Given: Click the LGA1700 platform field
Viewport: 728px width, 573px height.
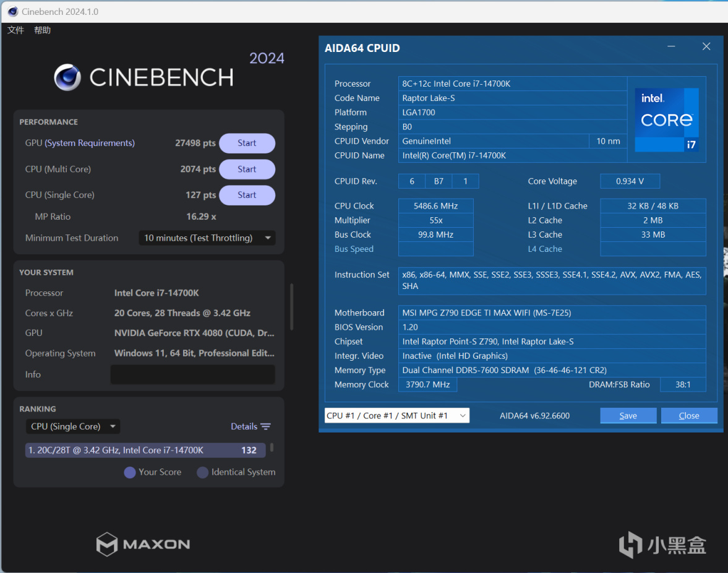Looking at the screenshot, I should point(513,113).
